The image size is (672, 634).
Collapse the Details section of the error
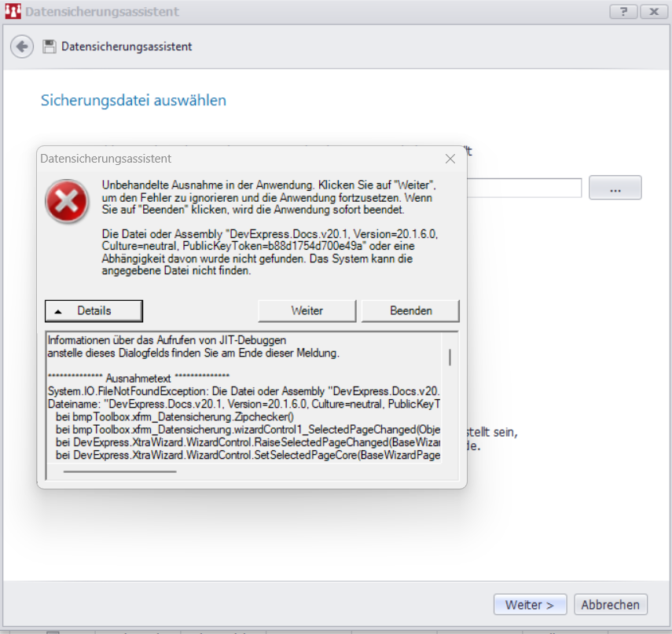tap(94, 310)
